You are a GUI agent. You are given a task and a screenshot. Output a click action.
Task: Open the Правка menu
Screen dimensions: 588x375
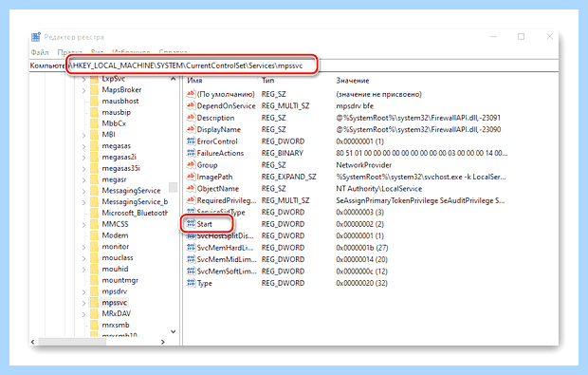(70, 52)
